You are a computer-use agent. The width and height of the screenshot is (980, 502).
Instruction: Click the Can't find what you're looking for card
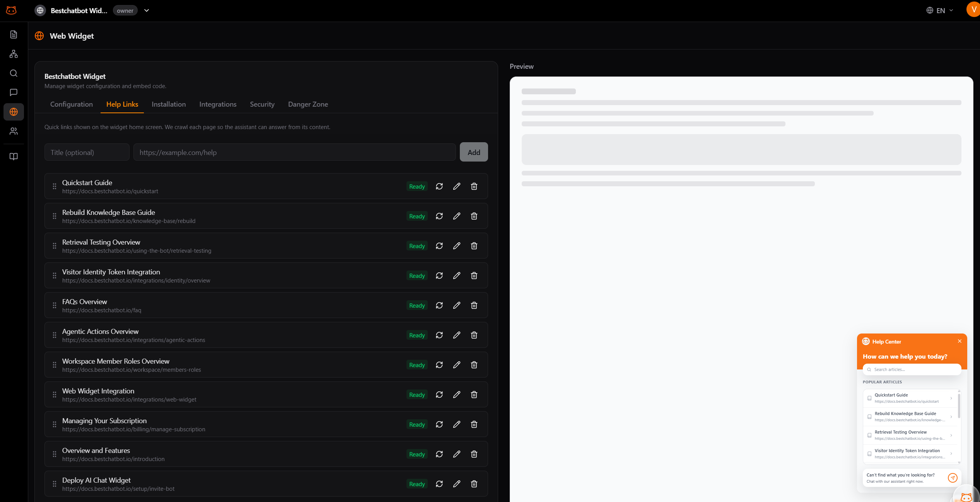pyautogui.click(x=912, y=478)
